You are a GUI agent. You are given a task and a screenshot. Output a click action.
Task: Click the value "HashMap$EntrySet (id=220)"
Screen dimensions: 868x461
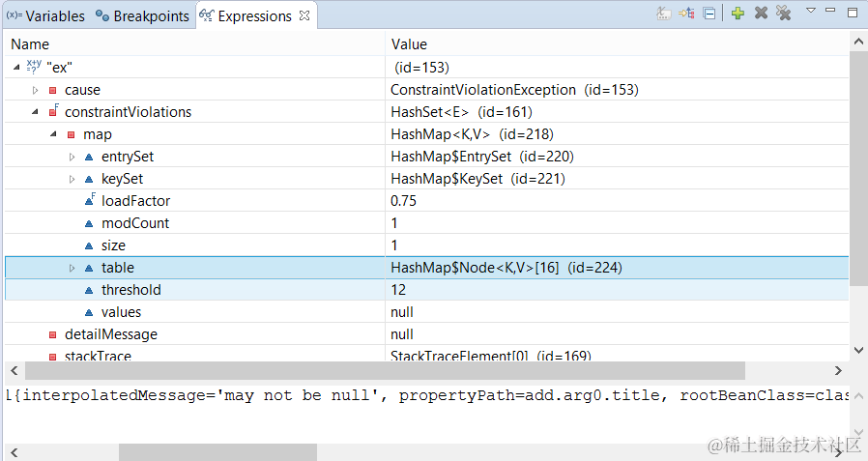[481, 157]
